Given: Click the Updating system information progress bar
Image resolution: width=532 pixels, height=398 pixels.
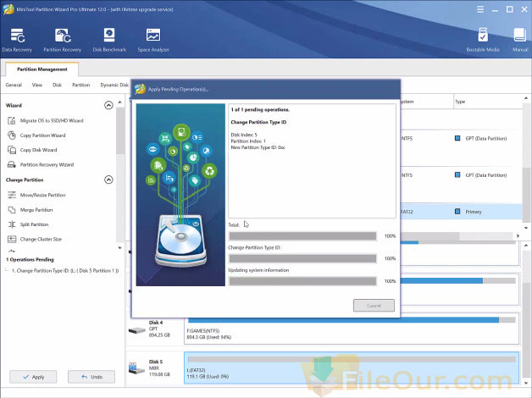Looking at the screenshot, I should click(x=302, y=281).
